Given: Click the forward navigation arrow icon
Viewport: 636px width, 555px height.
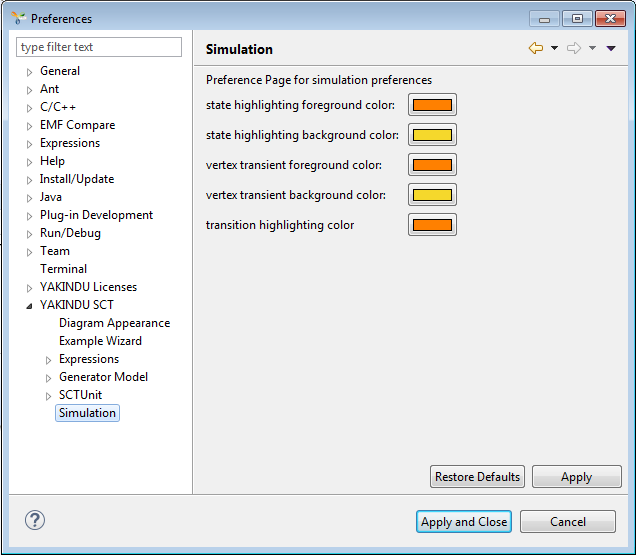Looking at the screenshot, I should [x=574, y=48].
